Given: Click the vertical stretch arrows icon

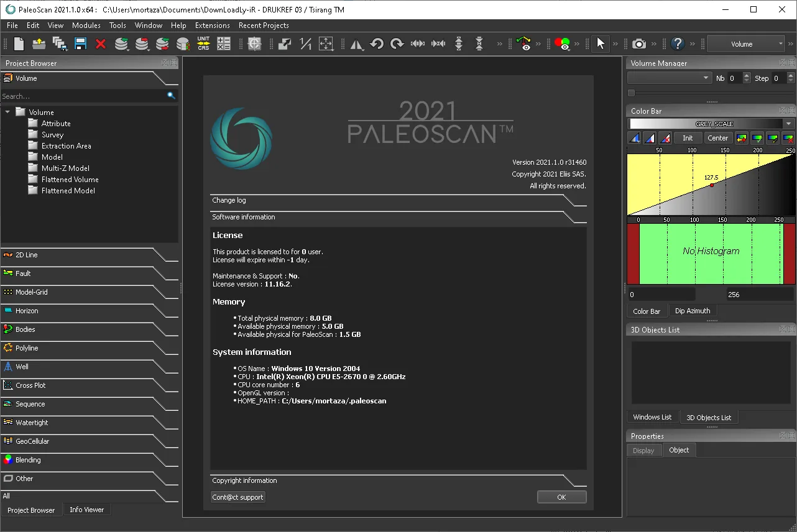Looking at the screenshot, I should [459, 44].
